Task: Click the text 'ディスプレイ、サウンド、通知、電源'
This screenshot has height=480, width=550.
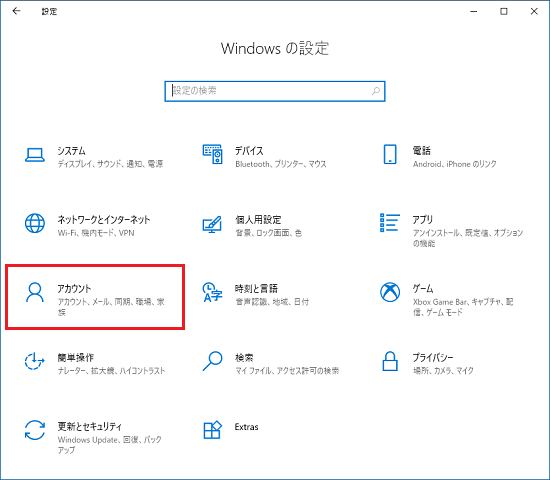Action: tap(110, 164)
